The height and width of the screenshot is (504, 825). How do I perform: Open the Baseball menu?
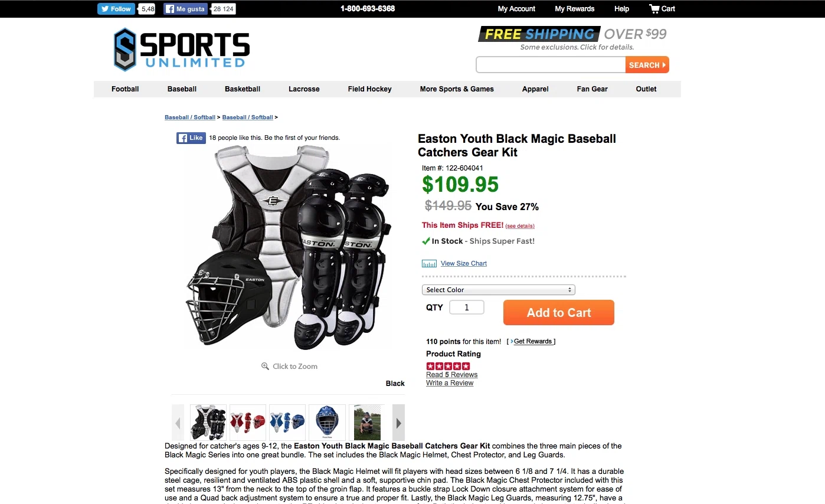click(182, 89)
